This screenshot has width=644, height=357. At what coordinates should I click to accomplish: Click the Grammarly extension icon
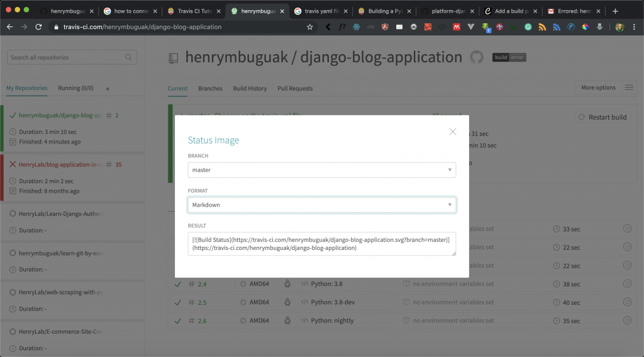(528, 26)
